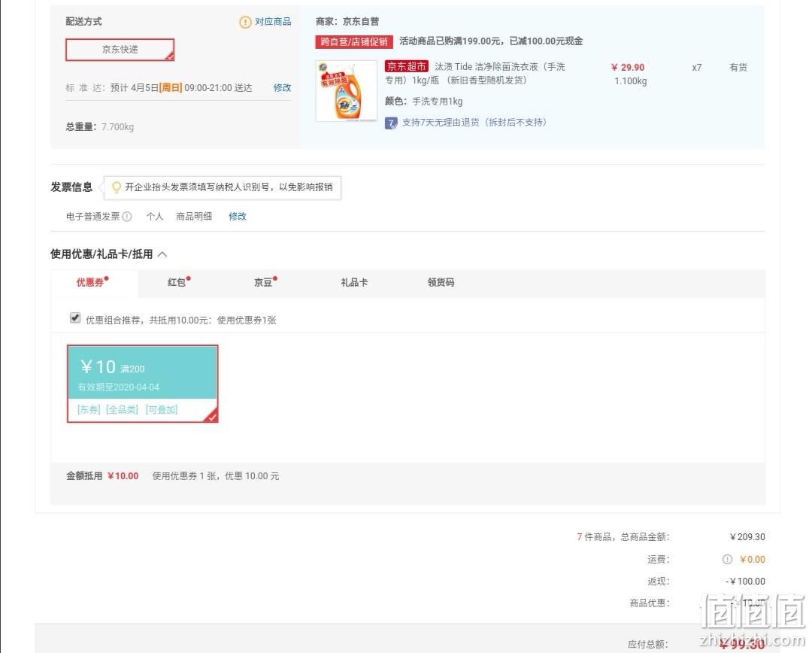812x653 pixels.
Task: Select 京东快递 delivery method
Action: pos(120,50)
